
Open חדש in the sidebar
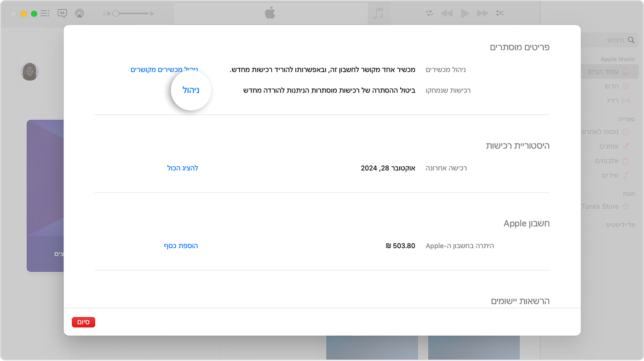point(617,86)
